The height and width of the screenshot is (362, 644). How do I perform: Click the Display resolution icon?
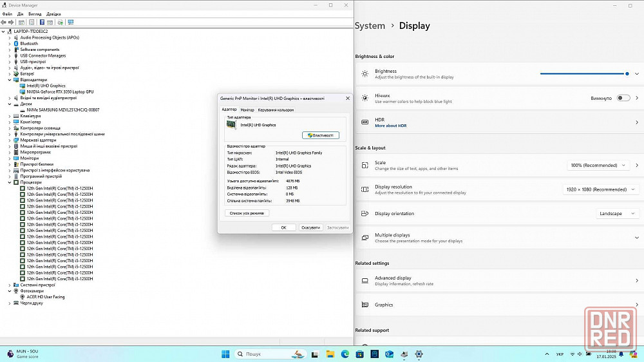365,189
